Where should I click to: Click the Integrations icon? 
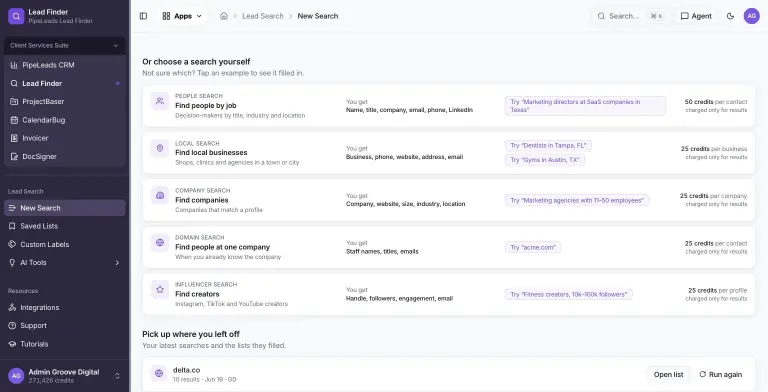[12, 307]
